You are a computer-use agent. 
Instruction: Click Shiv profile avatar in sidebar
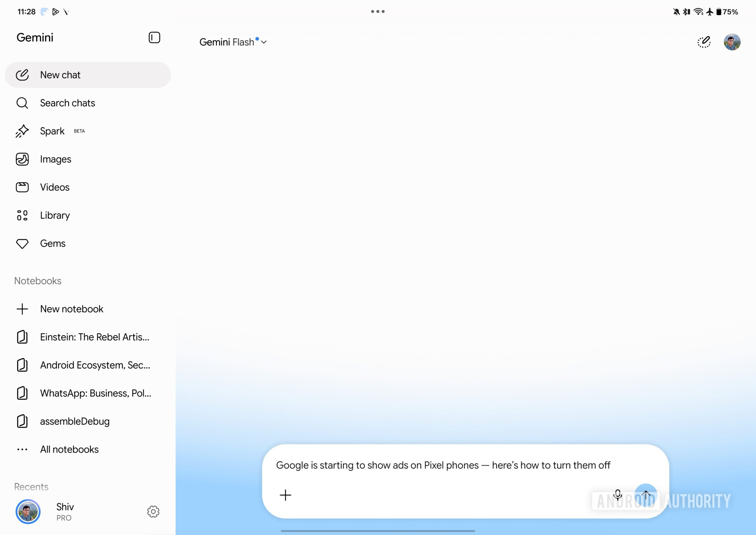28,512
